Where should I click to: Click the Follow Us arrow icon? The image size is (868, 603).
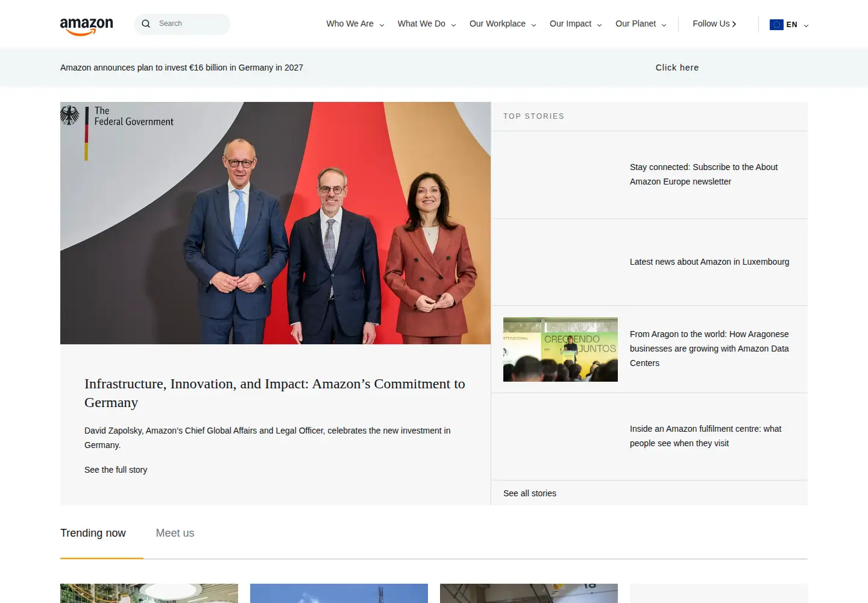pos(734,24)
